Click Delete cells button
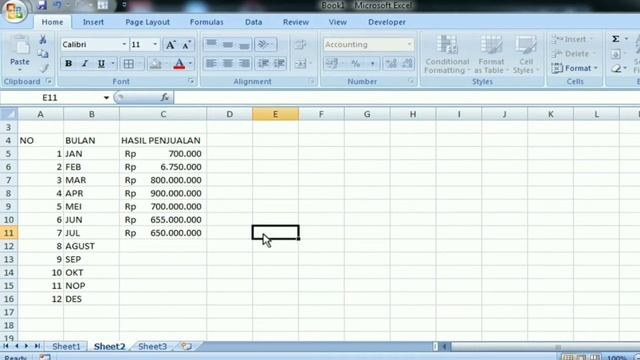 click(x=573, y=53)
